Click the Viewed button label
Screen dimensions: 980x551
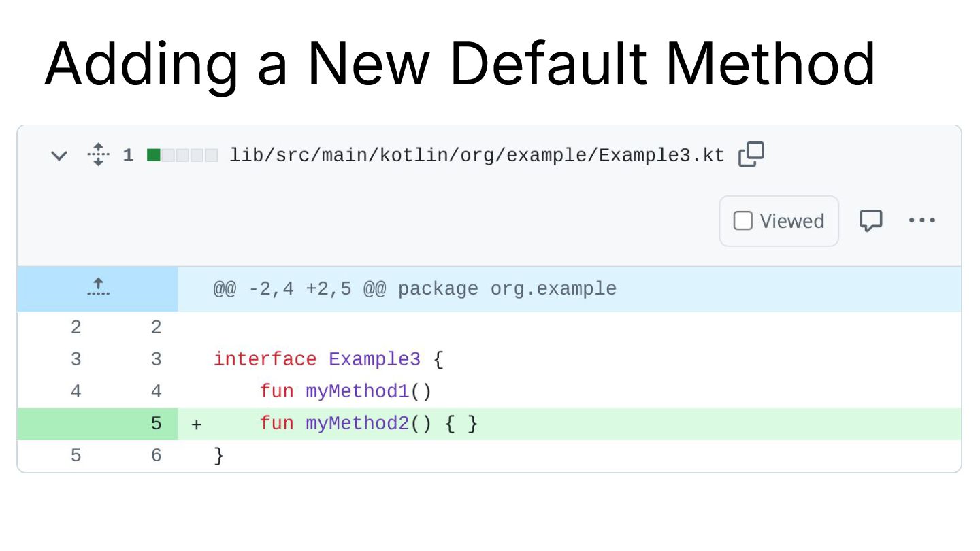[791, 221]
